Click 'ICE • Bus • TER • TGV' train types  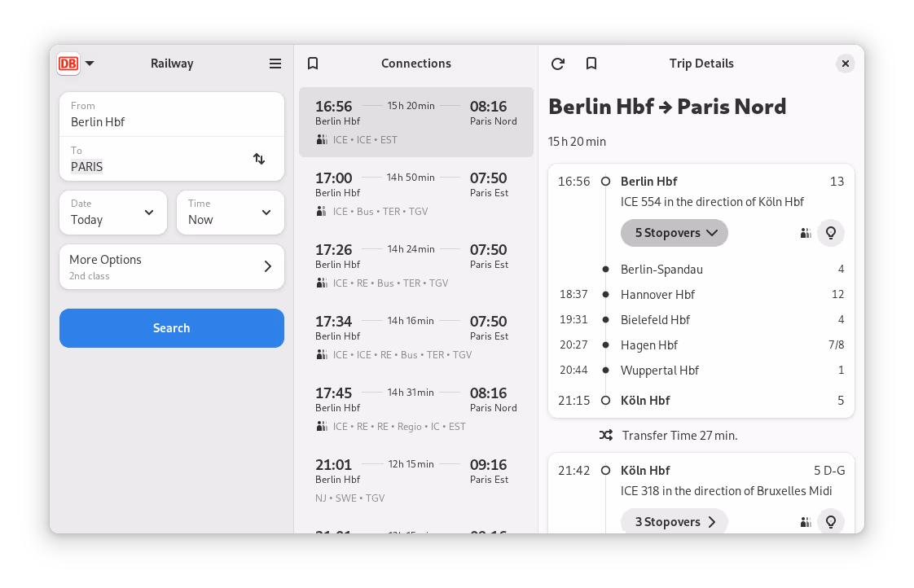380,212
